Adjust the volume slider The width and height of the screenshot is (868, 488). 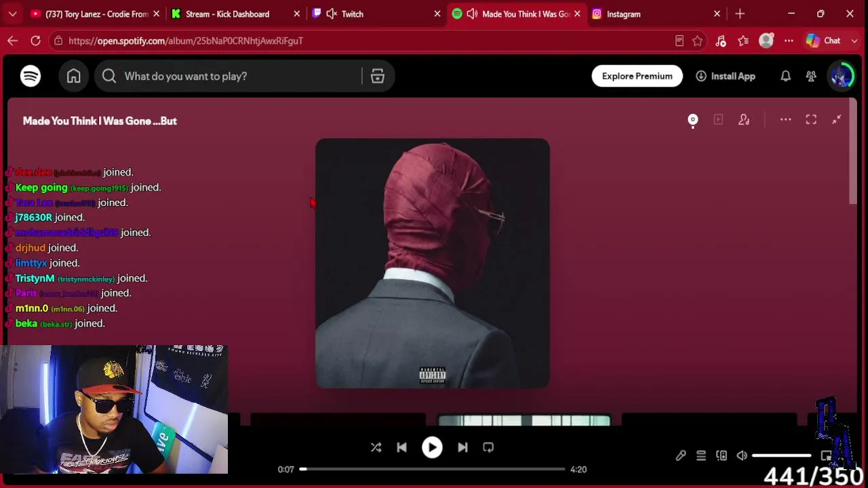coord(781,455)
